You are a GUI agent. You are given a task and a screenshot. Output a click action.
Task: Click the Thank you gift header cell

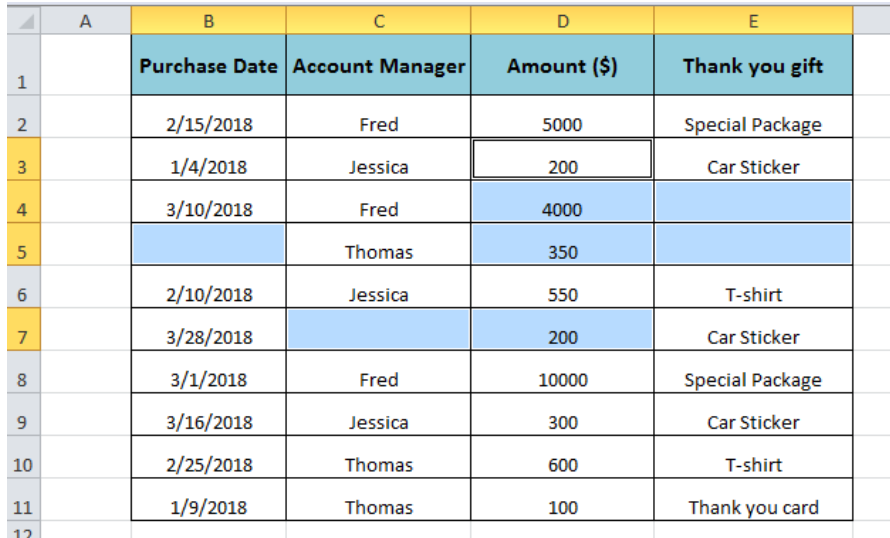753,65
